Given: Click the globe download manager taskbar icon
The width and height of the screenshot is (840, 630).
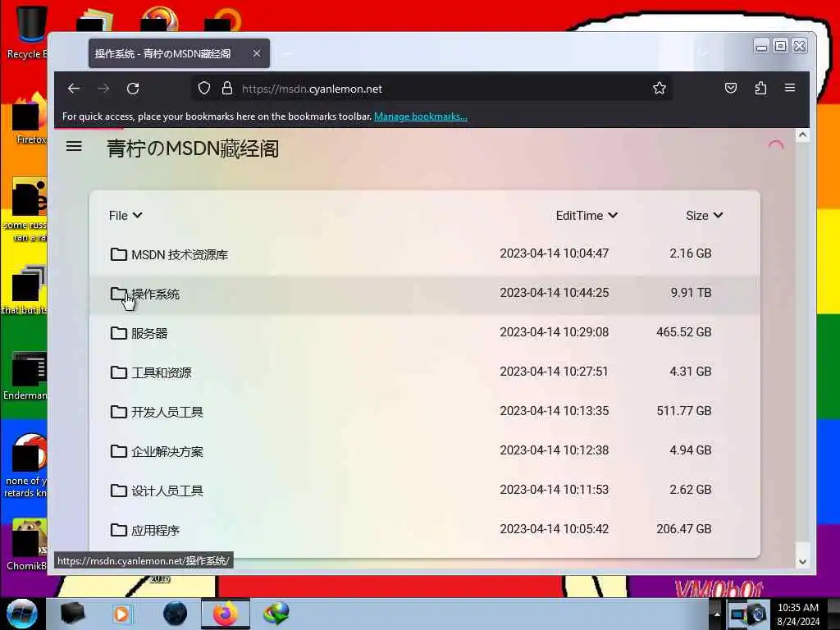Looking at the screenshot, I should (276, 614).
